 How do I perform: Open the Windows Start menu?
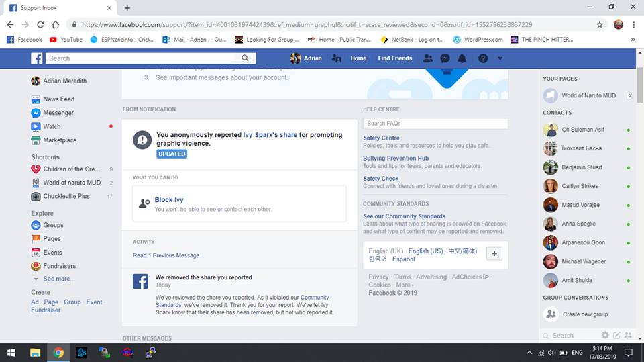(x=11, y=352)
